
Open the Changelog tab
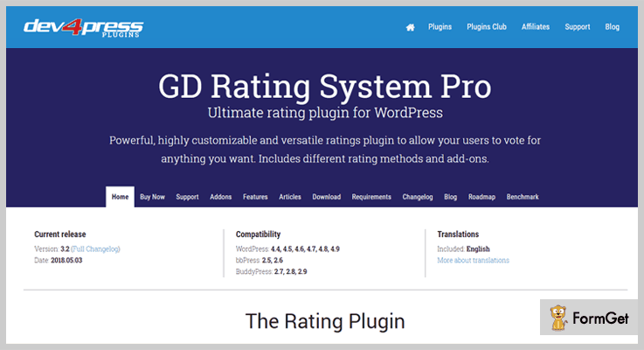pyautogui.click(x=418, y=197)
